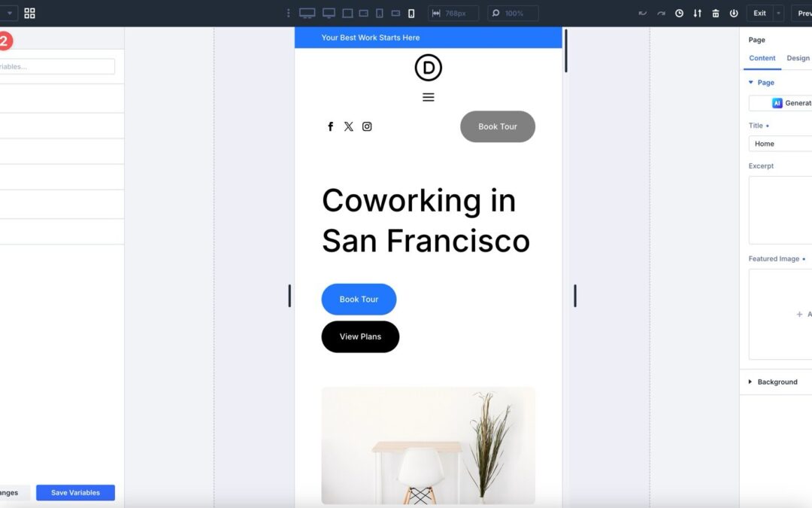Click the black View Plans button
Viewport: 812px width, 508px height.
pos(360,336)
